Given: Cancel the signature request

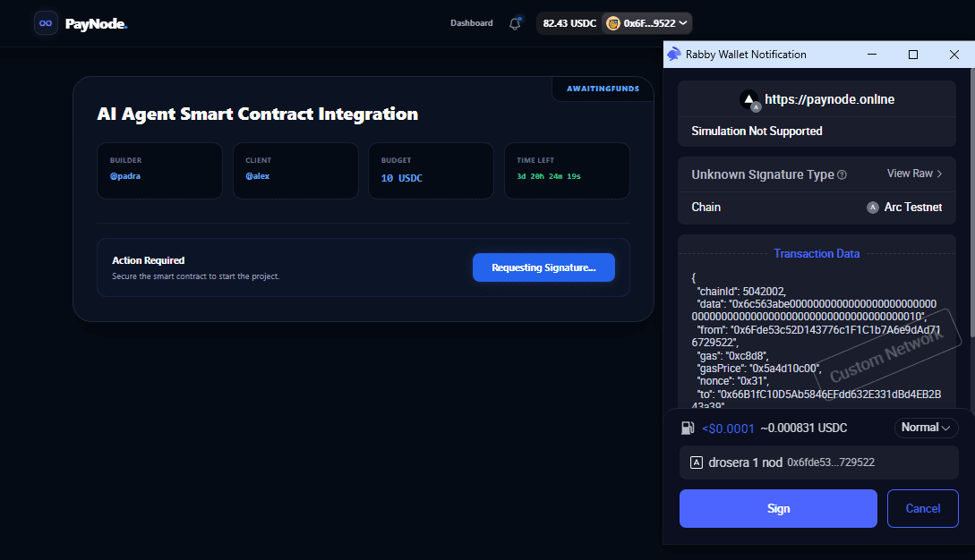Looking at the screenshot, I should [923, 508].
